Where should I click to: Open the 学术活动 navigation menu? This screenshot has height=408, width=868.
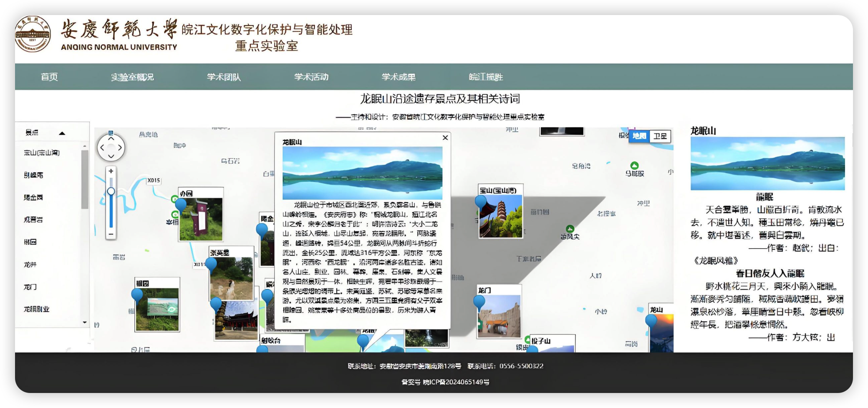click(x=311, y=77)
